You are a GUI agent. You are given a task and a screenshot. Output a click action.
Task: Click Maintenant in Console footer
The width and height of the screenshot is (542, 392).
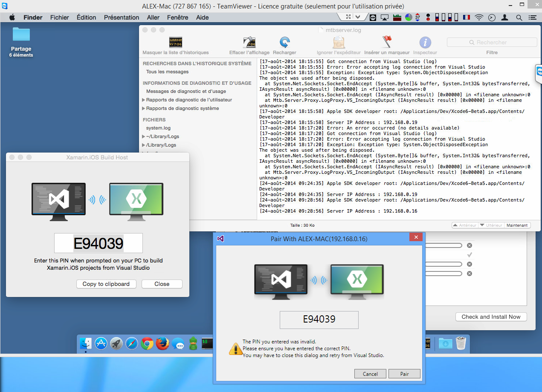point(517,225)
